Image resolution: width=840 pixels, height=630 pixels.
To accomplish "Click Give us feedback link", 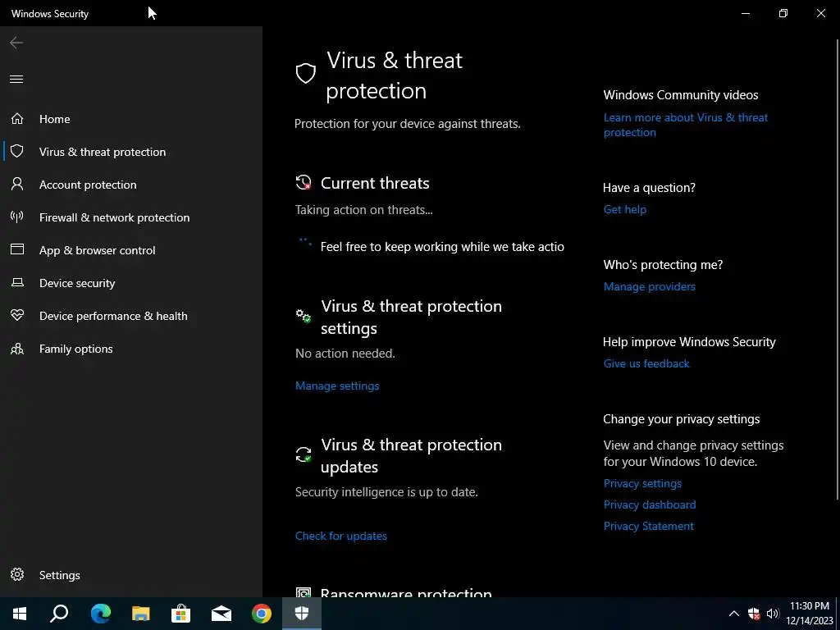I will (646, 363).
